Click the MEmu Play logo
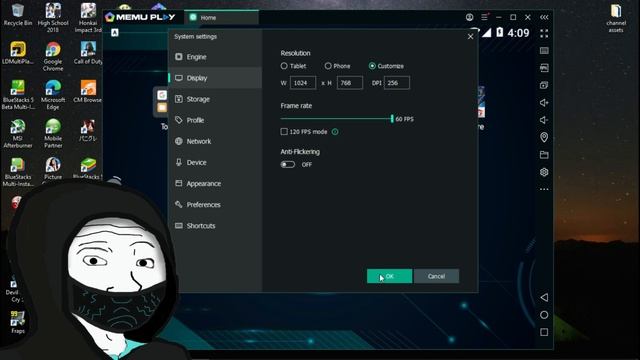This screenshot has width=640, height=360. tap(140, 17)
